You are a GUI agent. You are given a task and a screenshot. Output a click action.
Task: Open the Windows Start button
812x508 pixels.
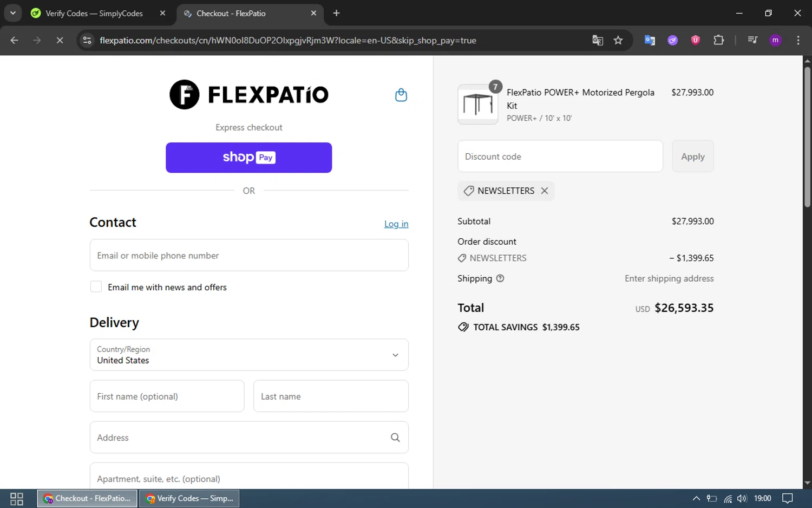tap(17, 498)
